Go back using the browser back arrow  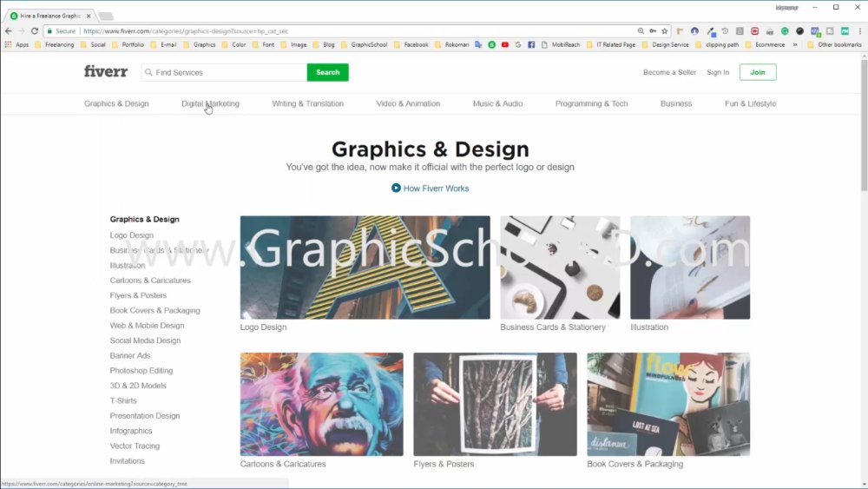[9, 31]
